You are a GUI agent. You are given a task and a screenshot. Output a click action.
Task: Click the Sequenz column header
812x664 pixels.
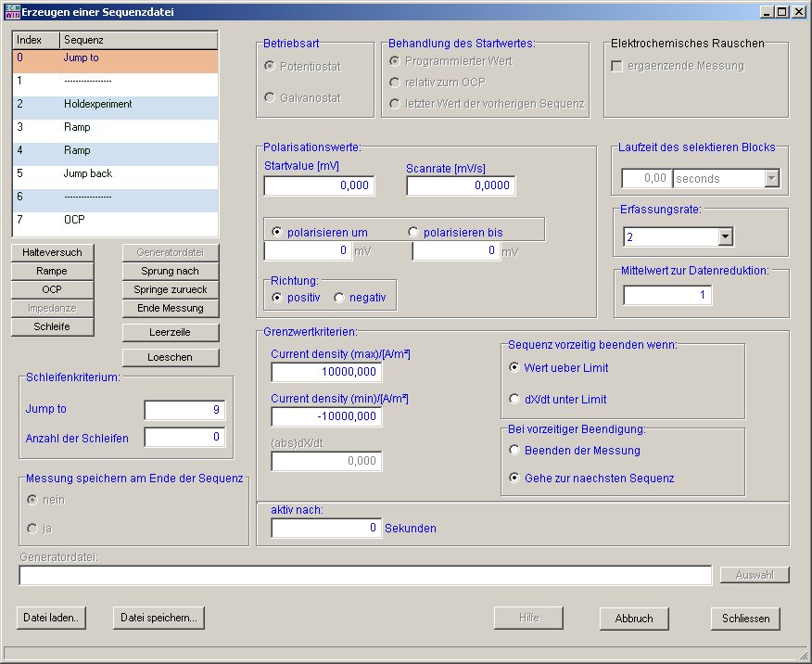pyautogui.click(x=139, y=41)
